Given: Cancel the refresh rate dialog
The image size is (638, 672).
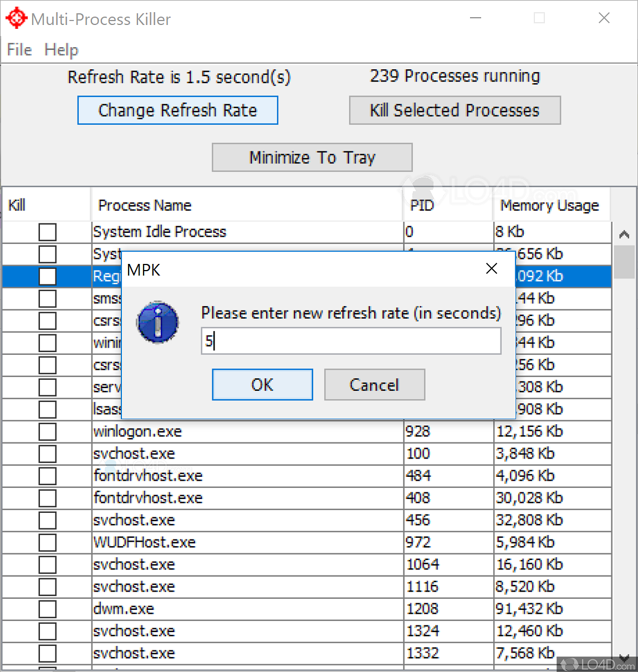Looking at the screenshot, I should pos(374,384).
